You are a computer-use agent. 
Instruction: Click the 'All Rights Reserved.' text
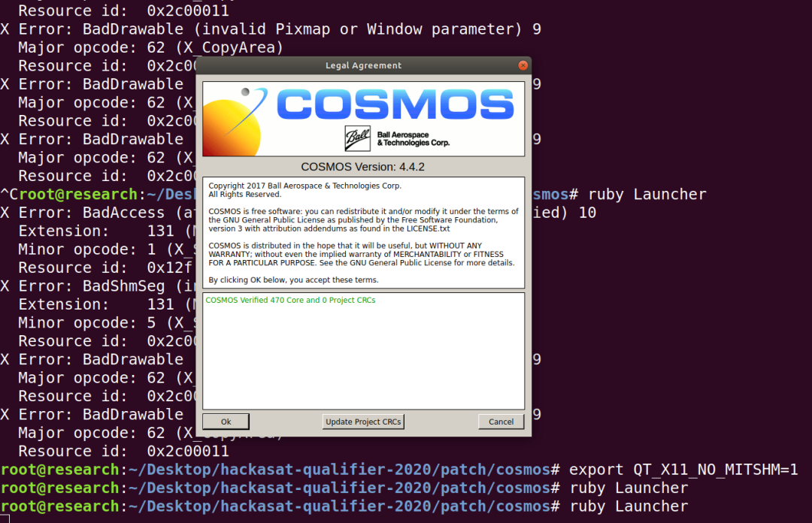click(x=245, y=194)
